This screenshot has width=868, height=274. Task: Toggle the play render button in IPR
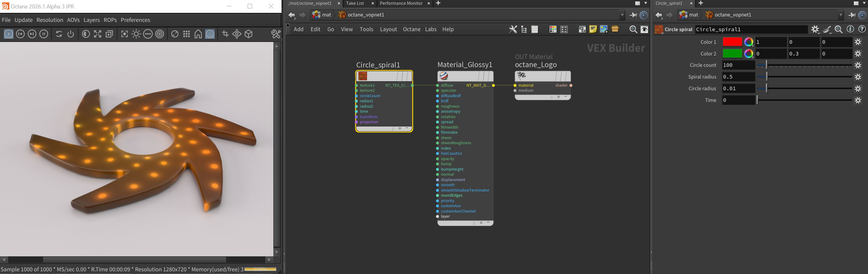point(8,34)
